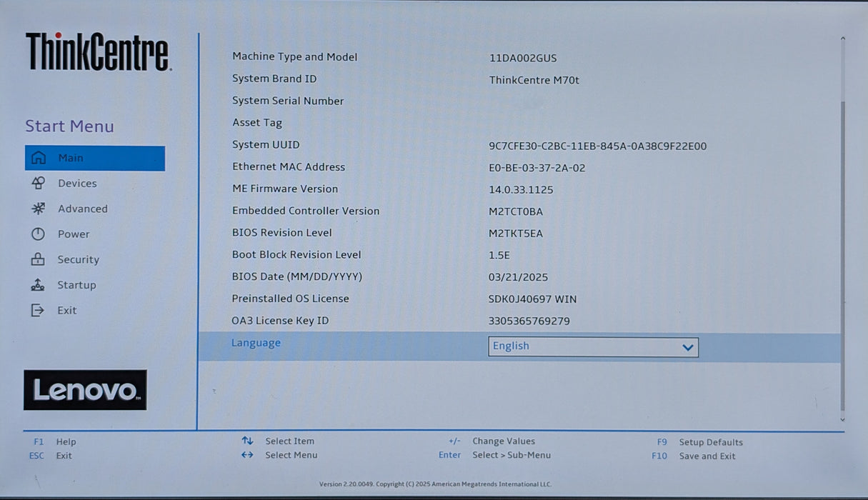Click the SDK0J40697 WIN license value
Image resolution: width=868 pixels, height=500 pixels.
(533, 299)
